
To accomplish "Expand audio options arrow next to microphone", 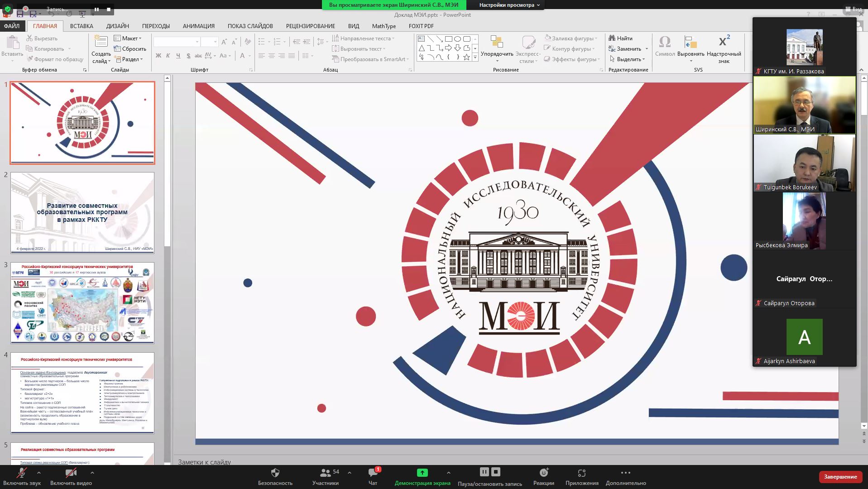I will coord(39,473).
